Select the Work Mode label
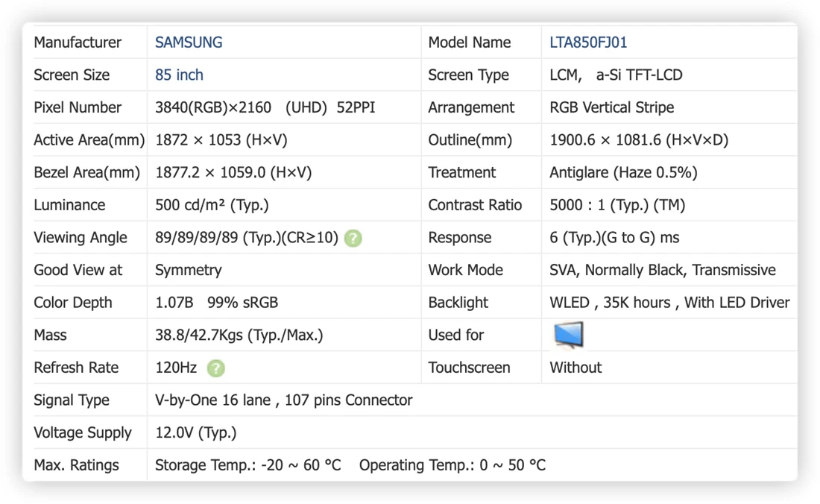 [465, 270]
